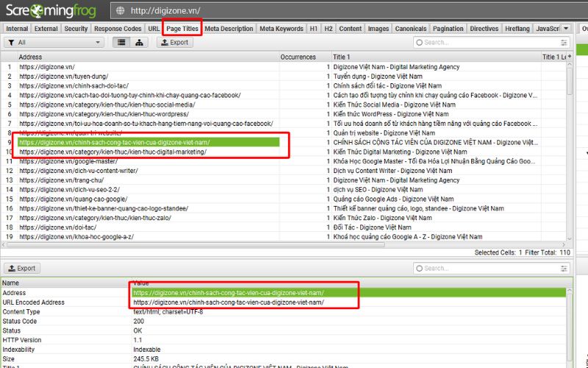Sort by the Occurrences column header
The image size is (588, 368).
[x=305, y=57]
